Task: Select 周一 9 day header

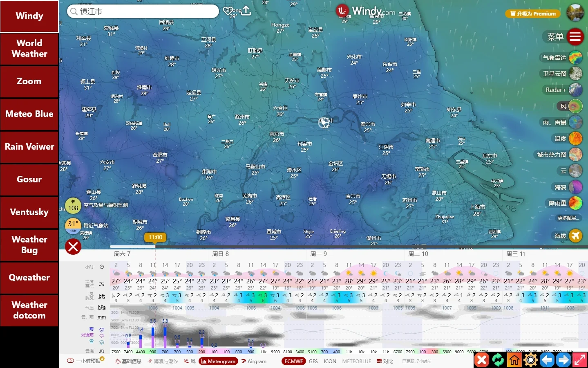Action: (x=319, y=254)
